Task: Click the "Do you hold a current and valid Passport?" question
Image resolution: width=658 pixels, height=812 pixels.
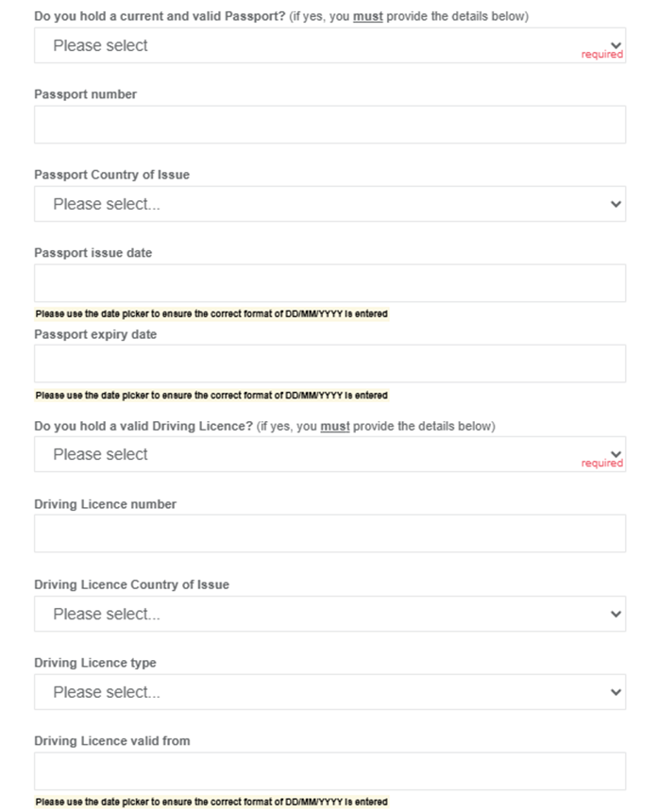Action: pos(160,16)
